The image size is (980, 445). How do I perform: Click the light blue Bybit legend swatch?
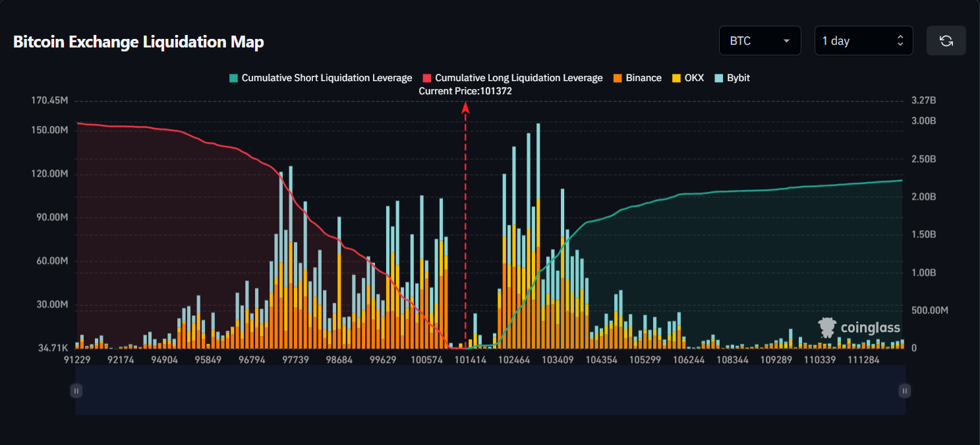click(x=718, y=78)
